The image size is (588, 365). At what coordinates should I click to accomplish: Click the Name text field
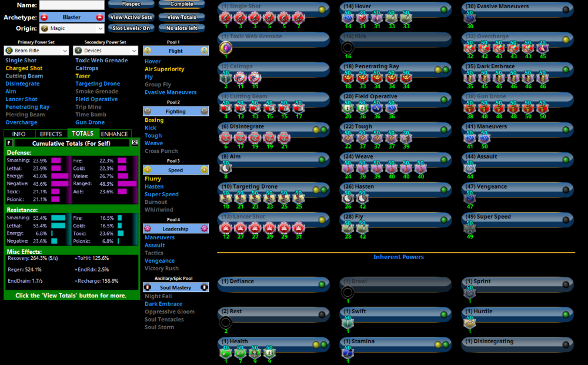tap(72, 5)
